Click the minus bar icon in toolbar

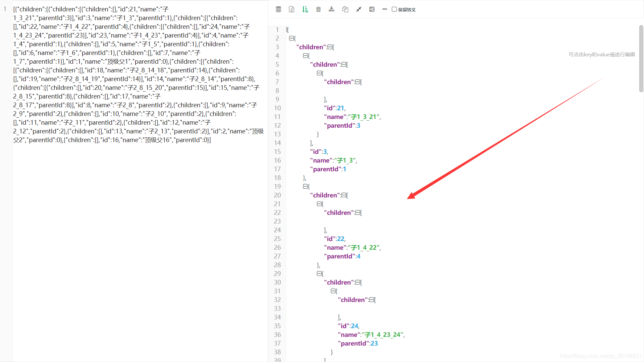click(385, 9)
